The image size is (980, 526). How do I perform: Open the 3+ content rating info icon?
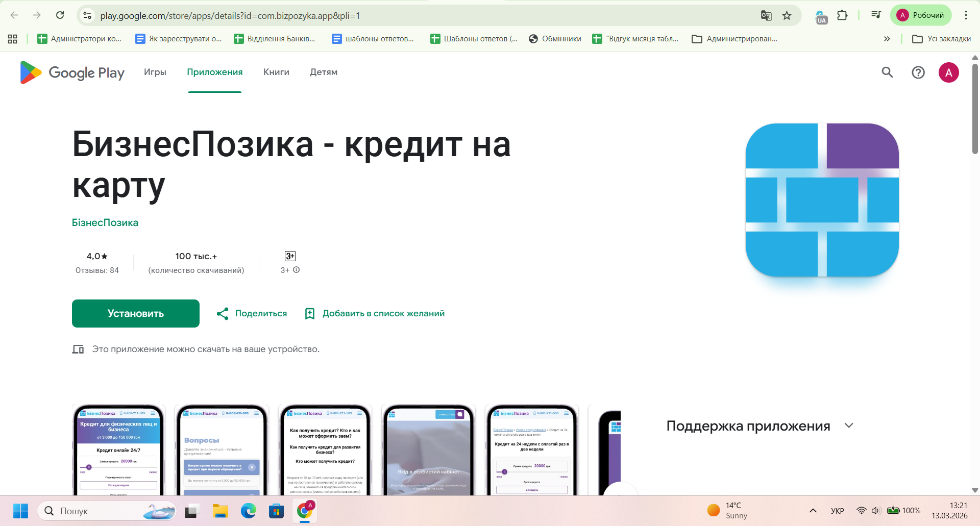click(x=297, y=270)
